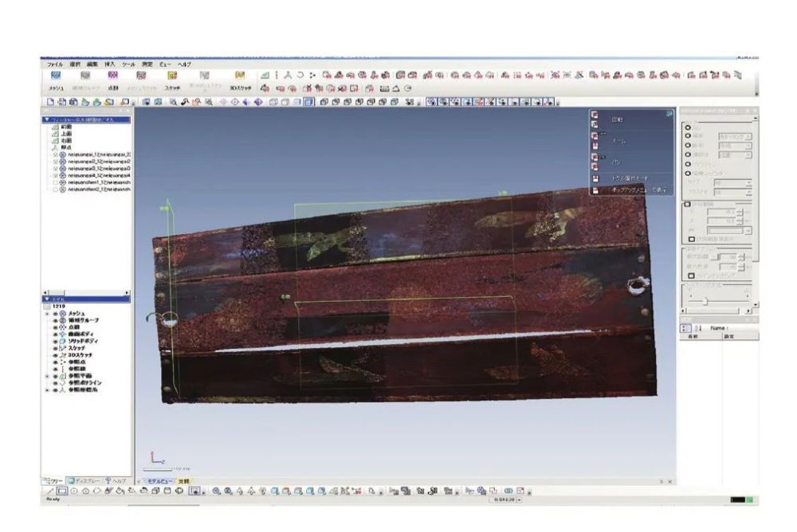Click the feature tree horizontal scrollbar
The height and width of the screenshot is (532, 797).
pos(86,292)
